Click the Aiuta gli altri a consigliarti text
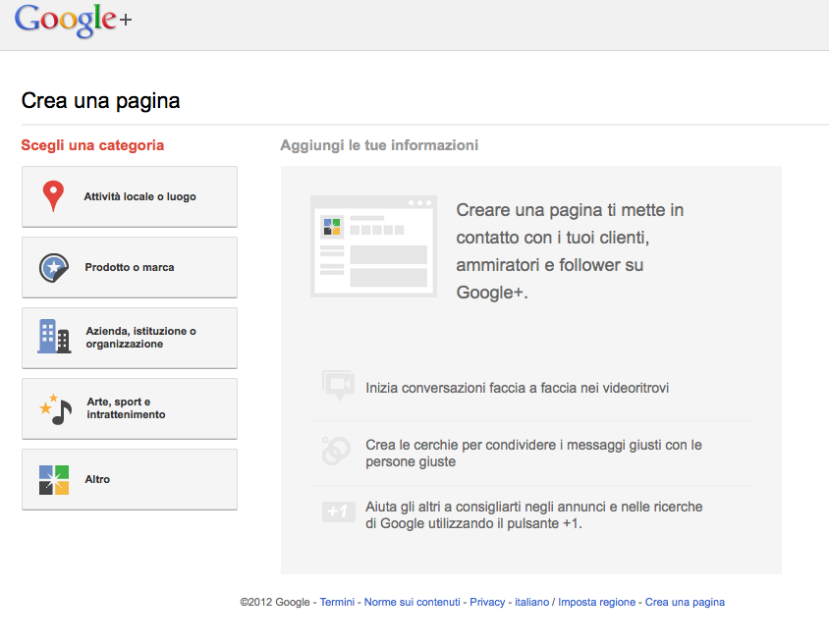 (x=534, y=515)
